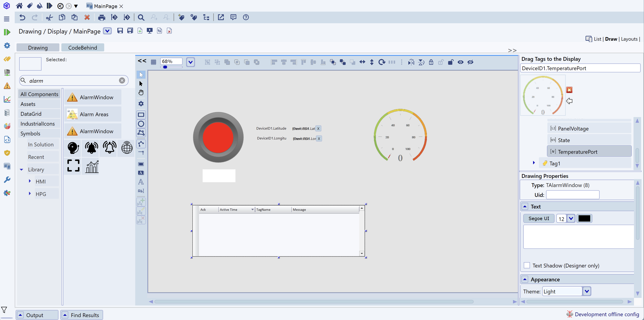The width and height of the screenshot is (644, 320).
Task: Click the globe symbol icon
Action: pos(127,148)
